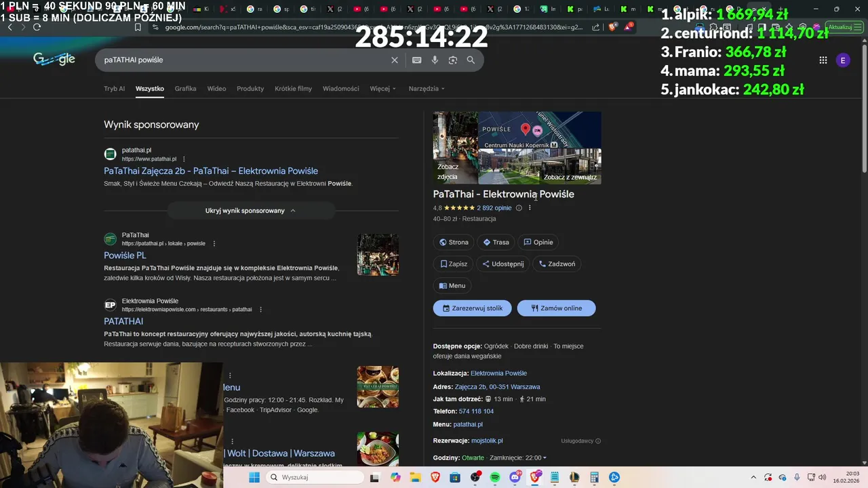Open the on-screen keyboard input tool
Viewport: 868px width, 488px height.
tap(416, 60)
